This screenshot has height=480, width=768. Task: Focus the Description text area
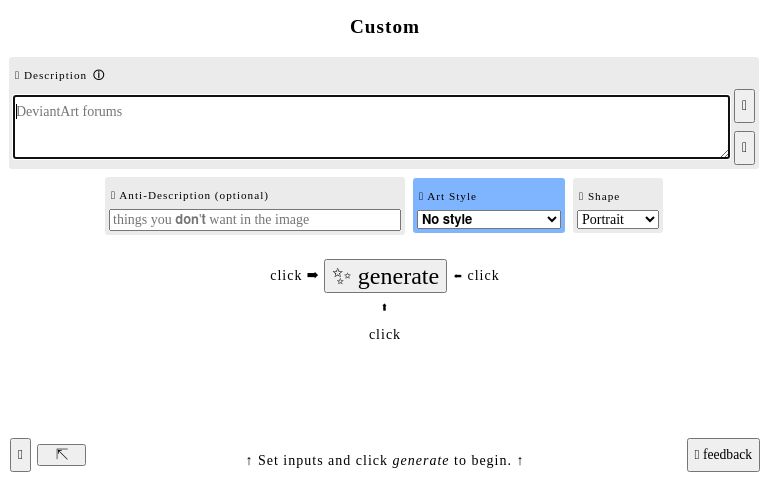click(370, 127)
